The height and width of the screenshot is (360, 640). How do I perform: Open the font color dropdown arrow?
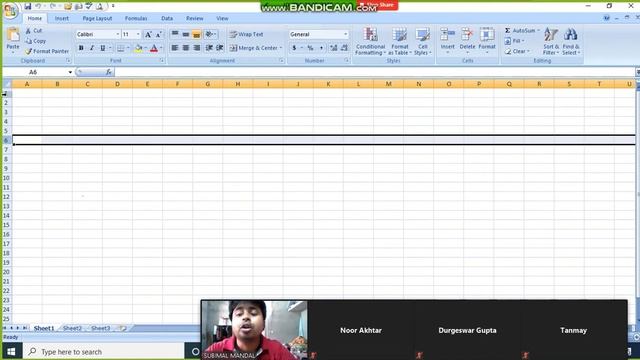tap(161, 49)
